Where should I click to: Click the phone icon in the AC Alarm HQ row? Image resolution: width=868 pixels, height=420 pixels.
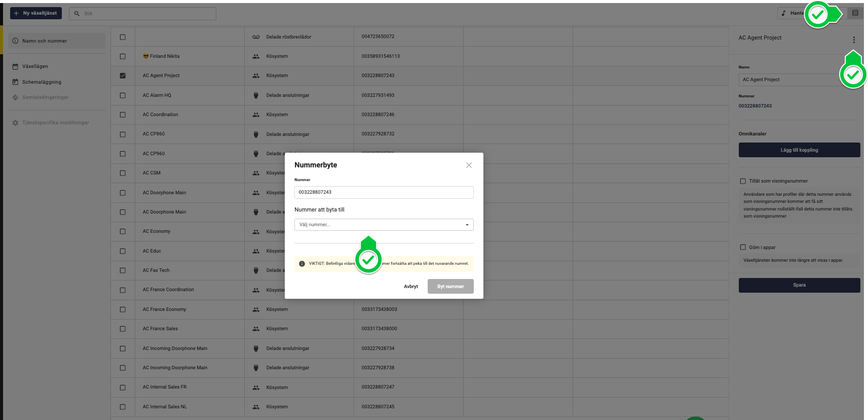tap(256, 95)
